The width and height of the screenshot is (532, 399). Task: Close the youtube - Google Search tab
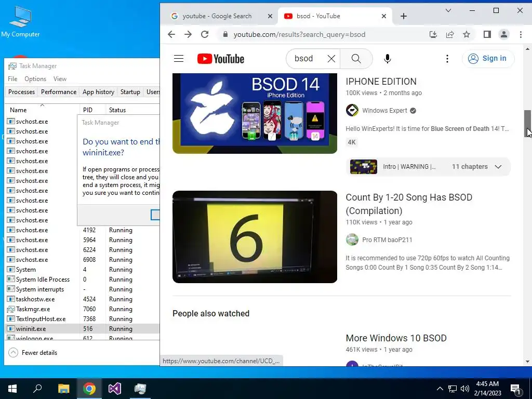[x=270, y=16]
